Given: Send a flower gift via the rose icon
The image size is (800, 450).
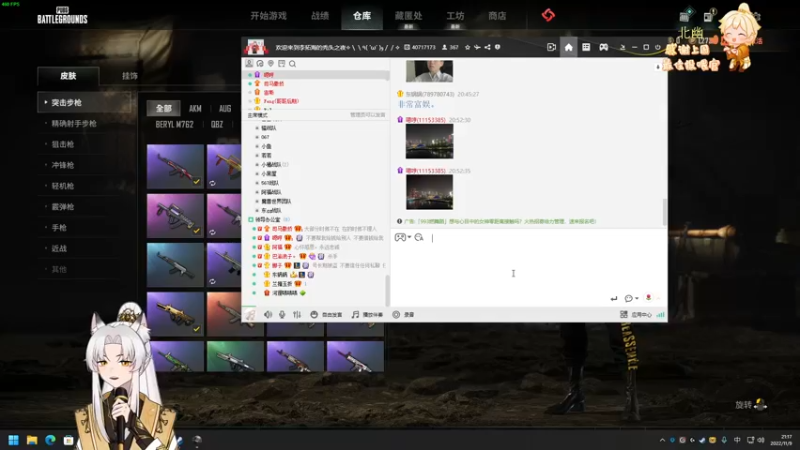Looking at the screenshot, I should pyautogui.click(x=648, y=297).
